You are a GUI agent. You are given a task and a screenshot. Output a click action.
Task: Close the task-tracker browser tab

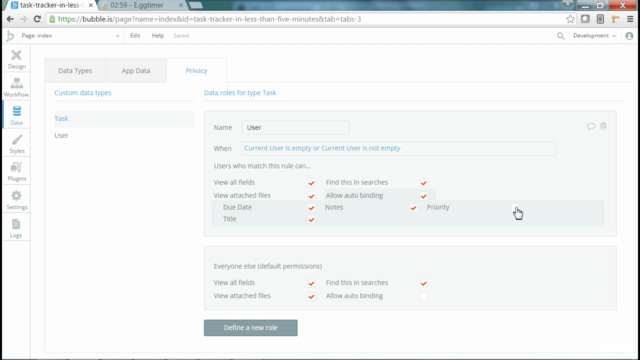tap(91, 5)
